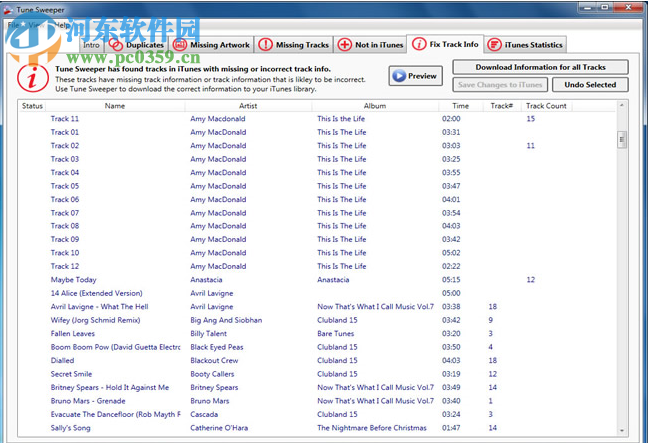This screenshot has width=652, height=443.
Task: Click the Fix Track Info tab icon
Action: (x=419, y=44)
